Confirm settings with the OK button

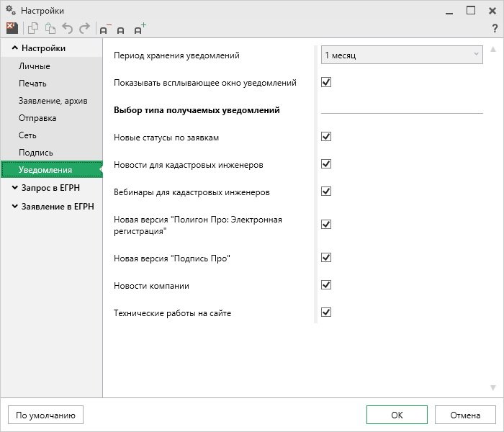point(397,415)
